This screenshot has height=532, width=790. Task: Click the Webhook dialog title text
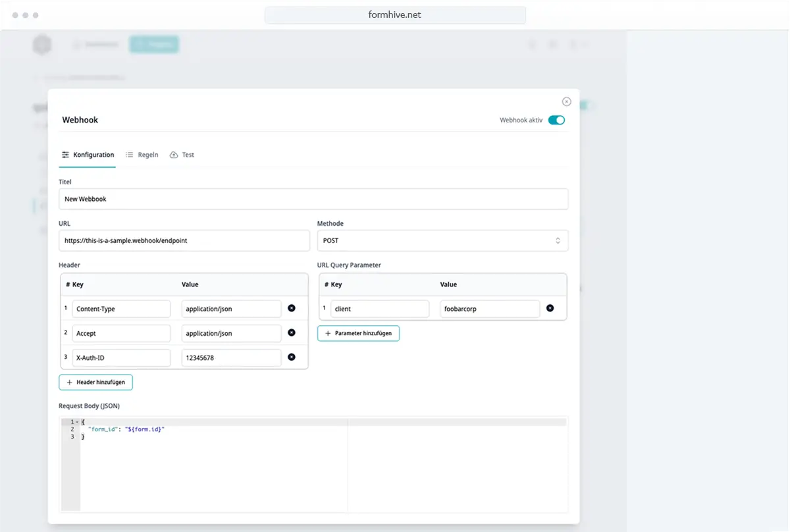tap(80, 120)
